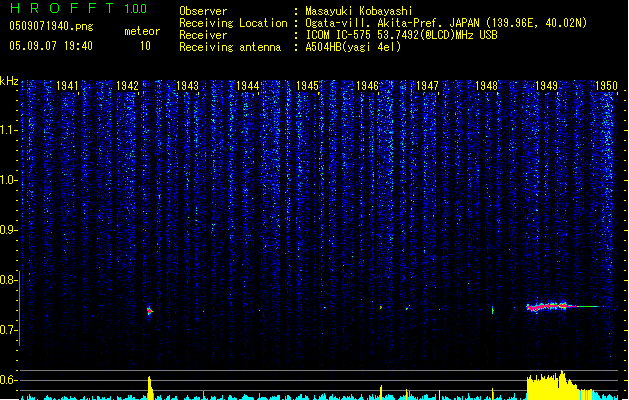
Task: Click the 1946 time marker
Action: [367, 86]
